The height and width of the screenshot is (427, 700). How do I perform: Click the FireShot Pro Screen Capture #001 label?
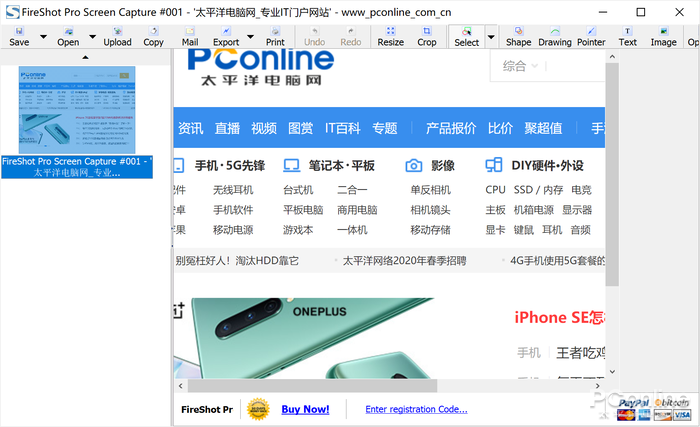point(77,167)
